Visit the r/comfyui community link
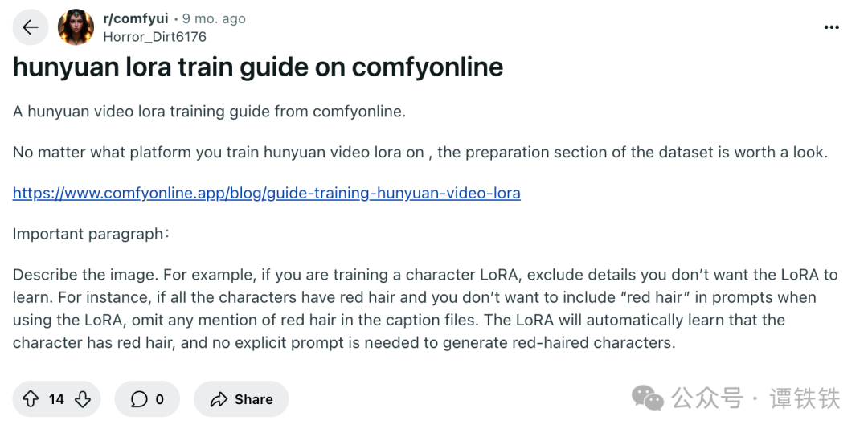The width and height of the screenshot is (868, 433). [x=136, y=18]
